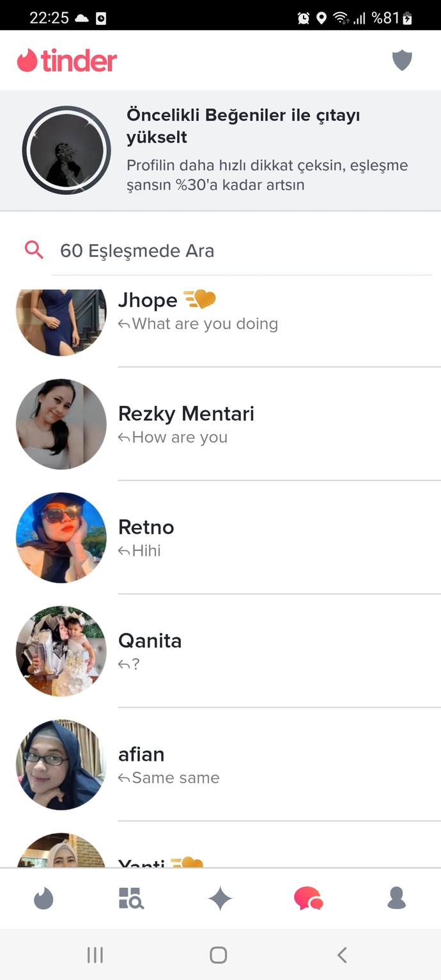Tap Retno's sunglasses avatar
The image size is (441, 980).
(x=61, y=538)
